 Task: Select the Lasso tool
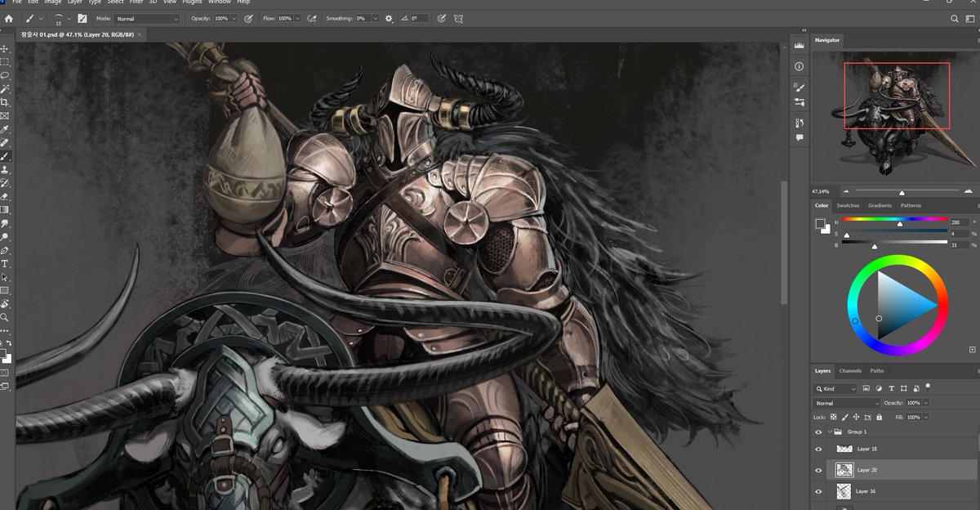(x=5, y=75)
